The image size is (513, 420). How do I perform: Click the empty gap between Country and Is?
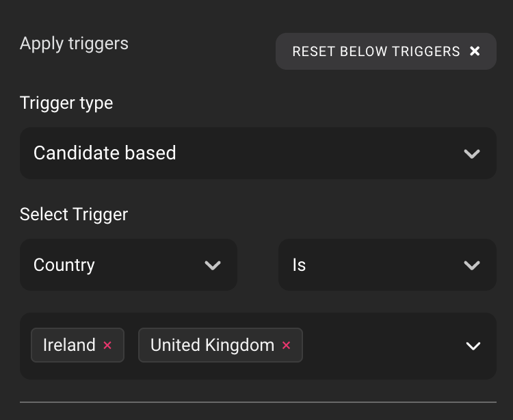click(258, 265)
